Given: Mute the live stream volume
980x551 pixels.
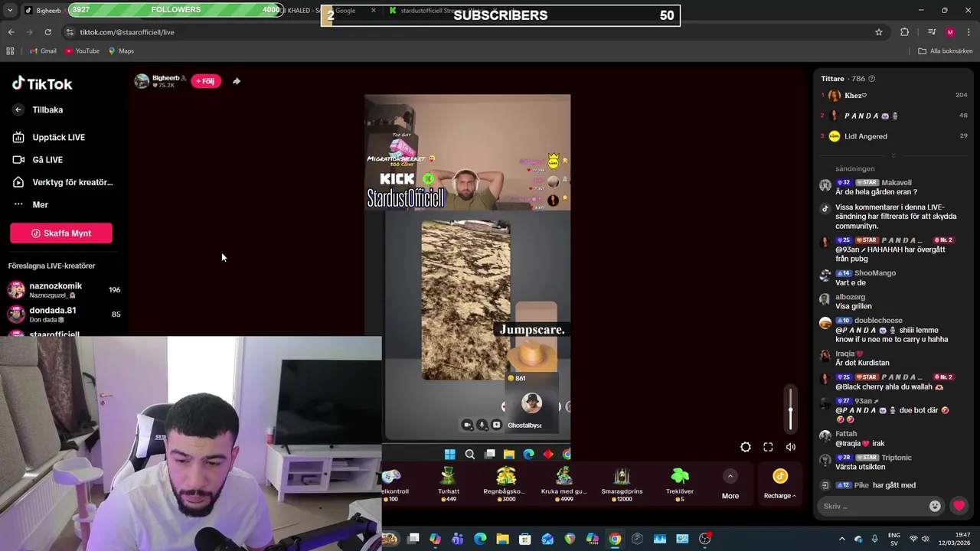Looking at the screenshot, I should click(791, 447).
